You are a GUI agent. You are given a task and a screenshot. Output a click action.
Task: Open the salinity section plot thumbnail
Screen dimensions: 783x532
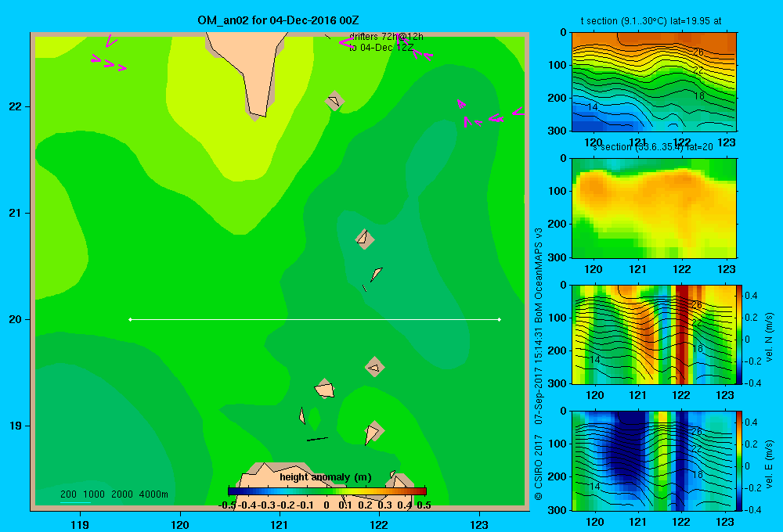[x=654, y=208]
